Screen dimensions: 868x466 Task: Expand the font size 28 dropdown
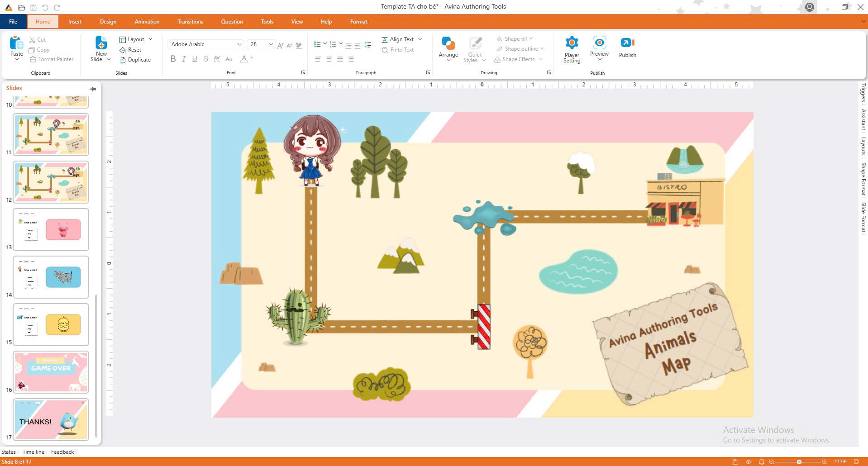(x=271, y=44)
